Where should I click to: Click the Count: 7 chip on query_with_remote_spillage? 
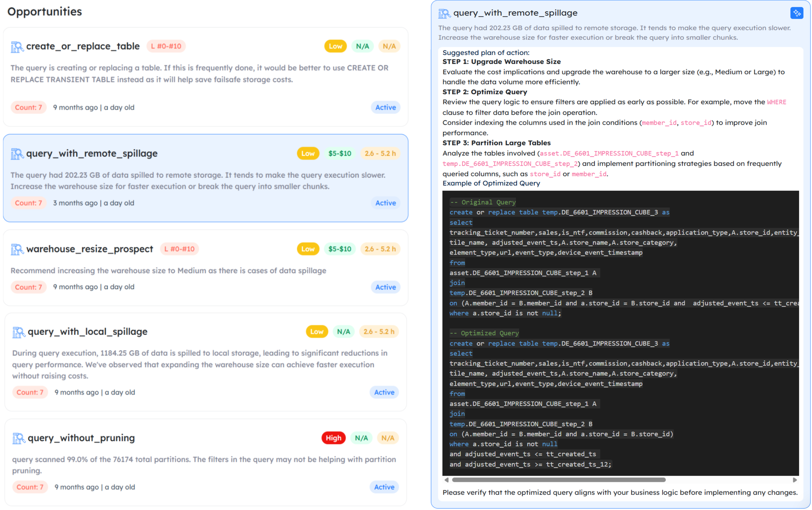[28, 203]
